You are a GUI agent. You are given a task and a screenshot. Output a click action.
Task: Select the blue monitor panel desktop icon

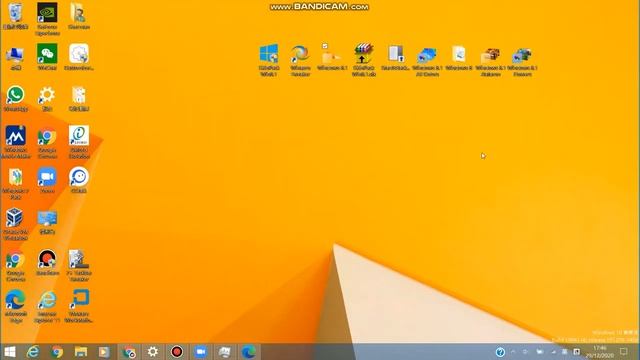47,218
